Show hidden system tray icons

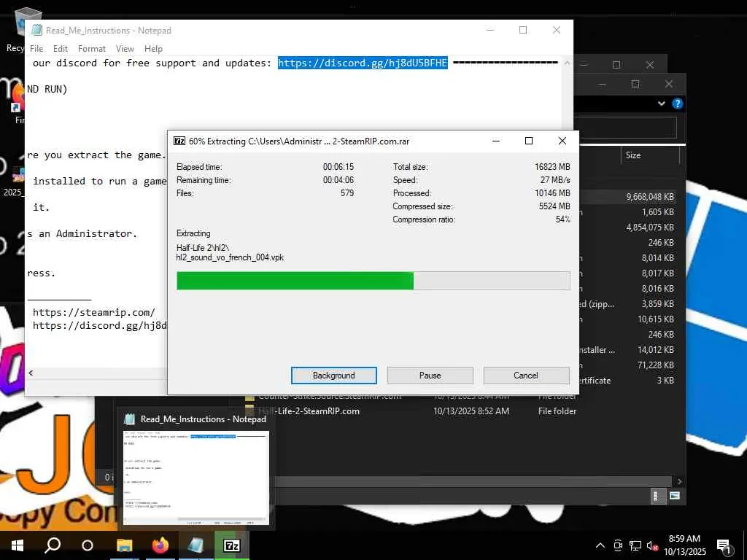pyautogui.click(x=600, y=545)
